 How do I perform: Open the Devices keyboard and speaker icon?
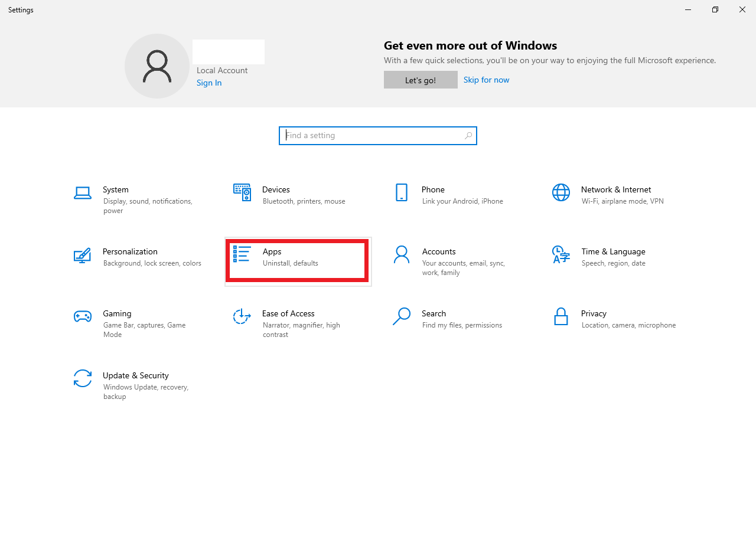point(242,192)
